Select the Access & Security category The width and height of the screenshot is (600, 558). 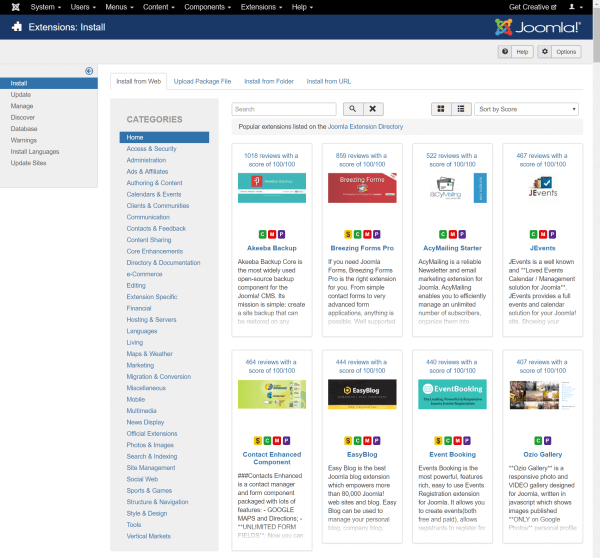[152, 148]
